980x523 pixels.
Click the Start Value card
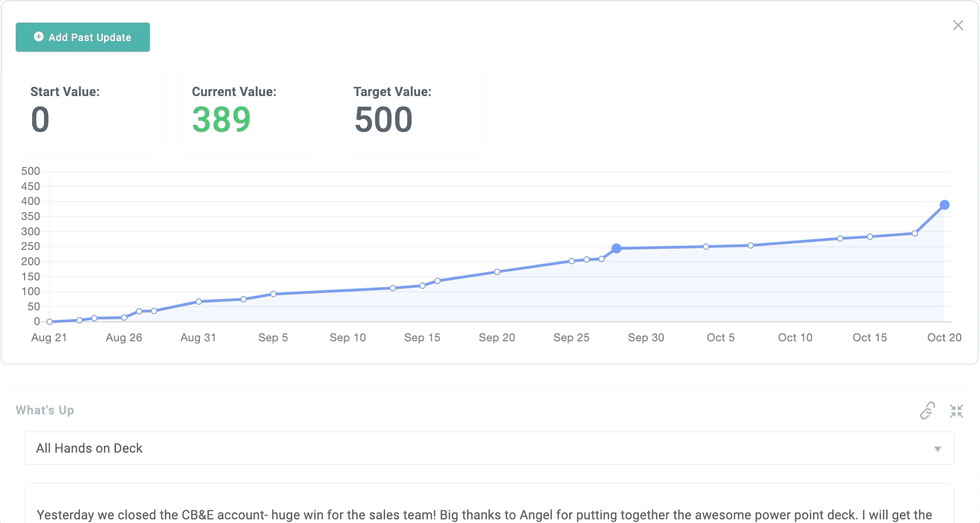coord(89,108)
